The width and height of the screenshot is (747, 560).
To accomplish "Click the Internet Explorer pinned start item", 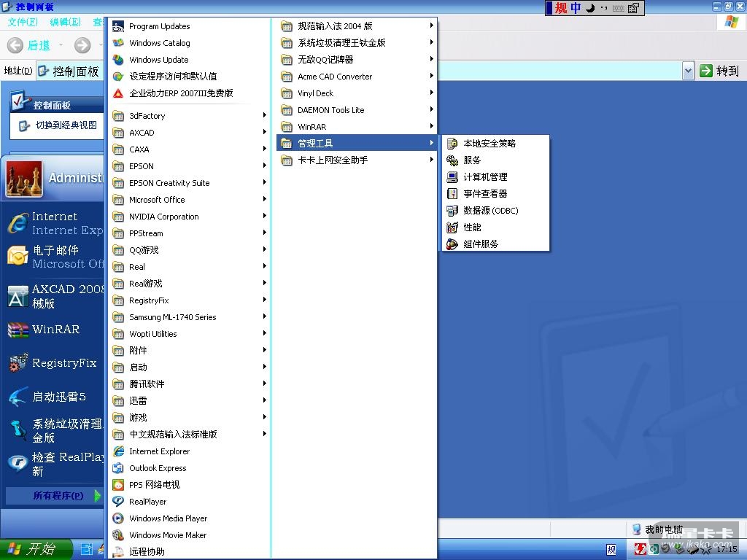I will click(55, 223).
